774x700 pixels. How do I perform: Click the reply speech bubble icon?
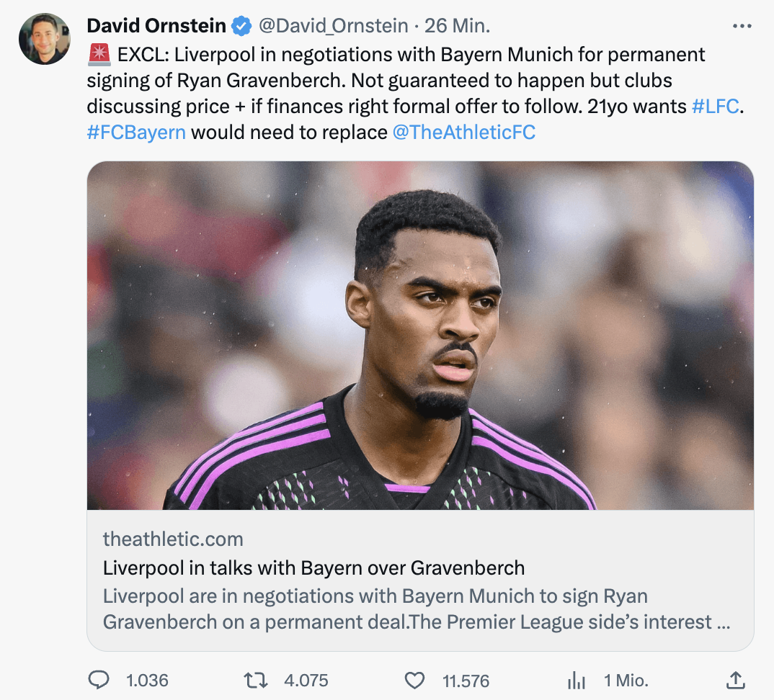[x=99, y=680]
